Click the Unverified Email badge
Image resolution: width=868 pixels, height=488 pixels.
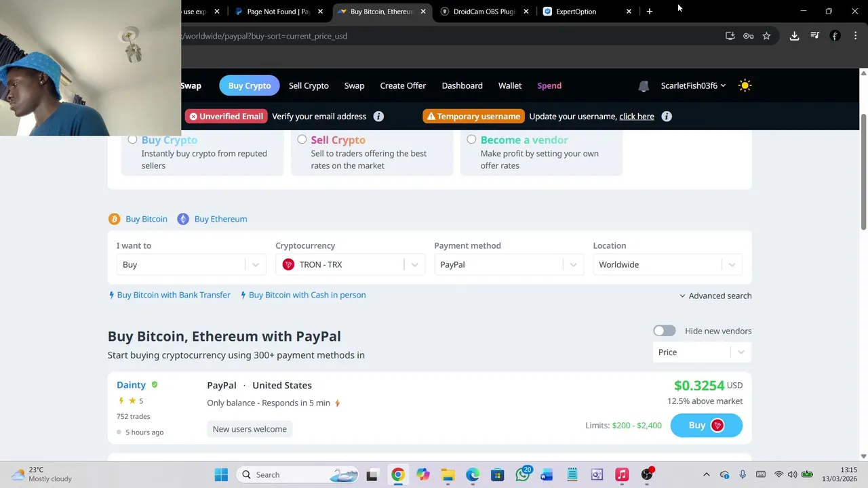click(x=226, y=117)
